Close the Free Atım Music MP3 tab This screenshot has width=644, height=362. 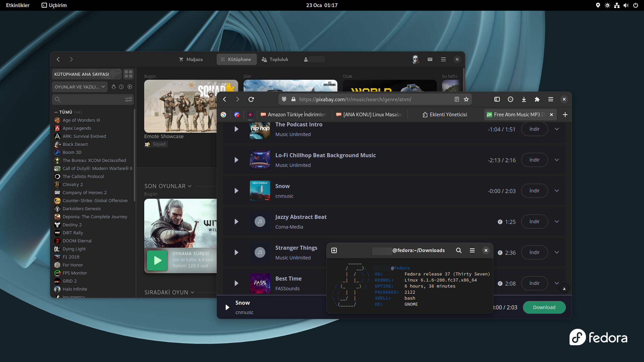551,115
